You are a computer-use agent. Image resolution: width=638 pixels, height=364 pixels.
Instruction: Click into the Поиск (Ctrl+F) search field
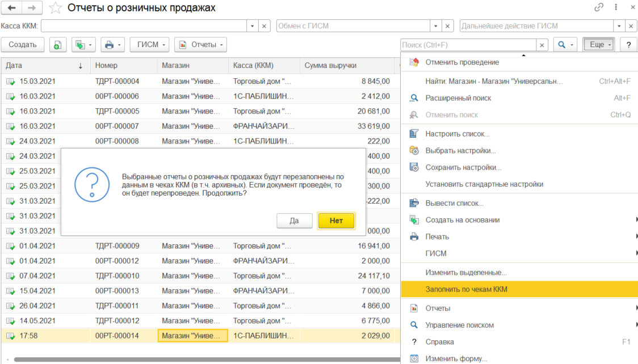(x=468, y=45)
